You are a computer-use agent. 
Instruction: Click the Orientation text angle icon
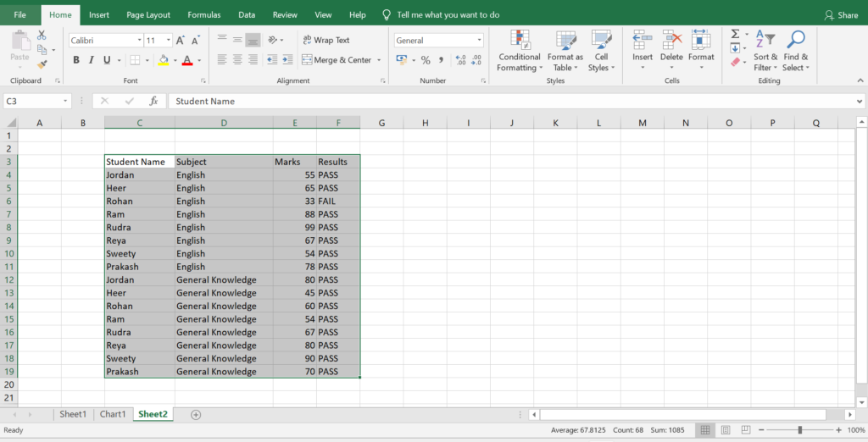pos(272,40)
